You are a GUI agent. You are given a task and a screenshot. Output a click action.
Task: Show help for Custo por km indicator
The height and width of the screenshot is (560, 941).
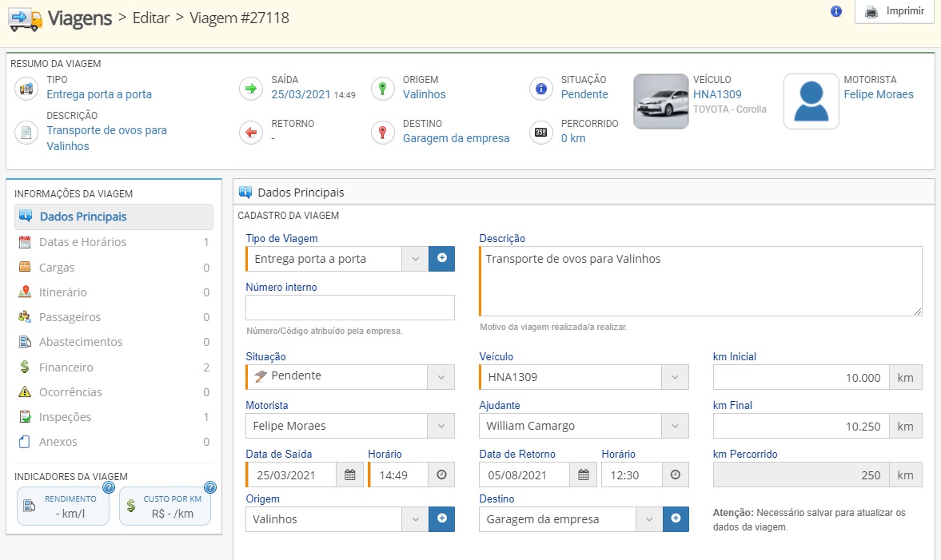pos(209,487)
